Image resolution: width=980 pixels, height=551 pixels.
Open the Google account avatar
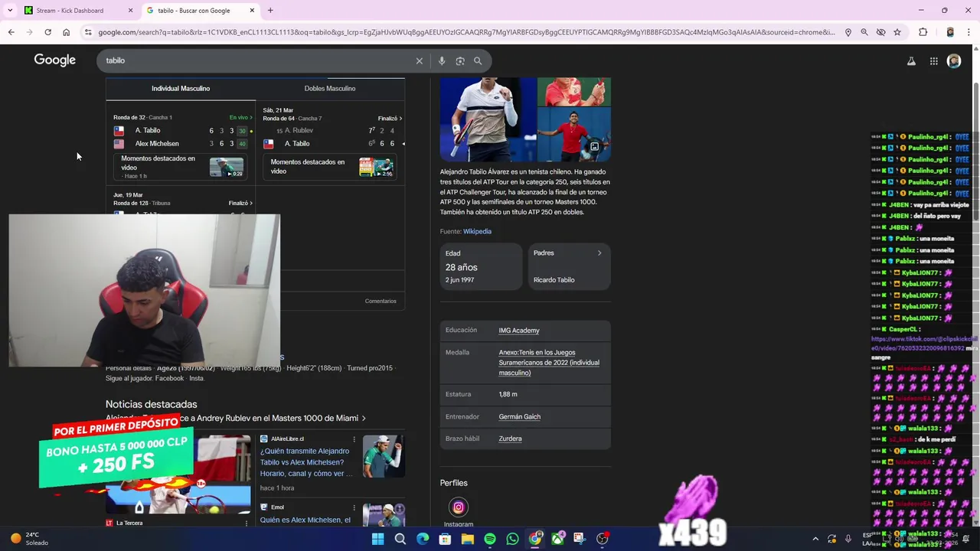[954, 60]
